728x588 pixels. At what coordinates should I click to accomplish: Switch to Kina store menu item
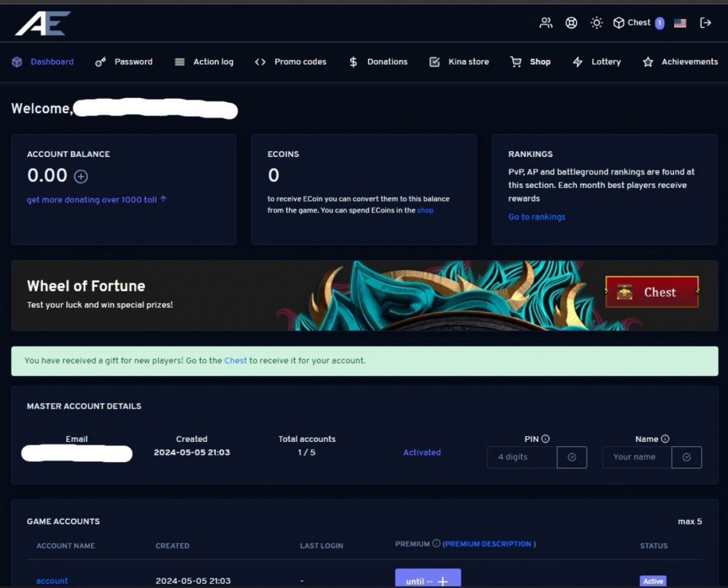(459, 62)
